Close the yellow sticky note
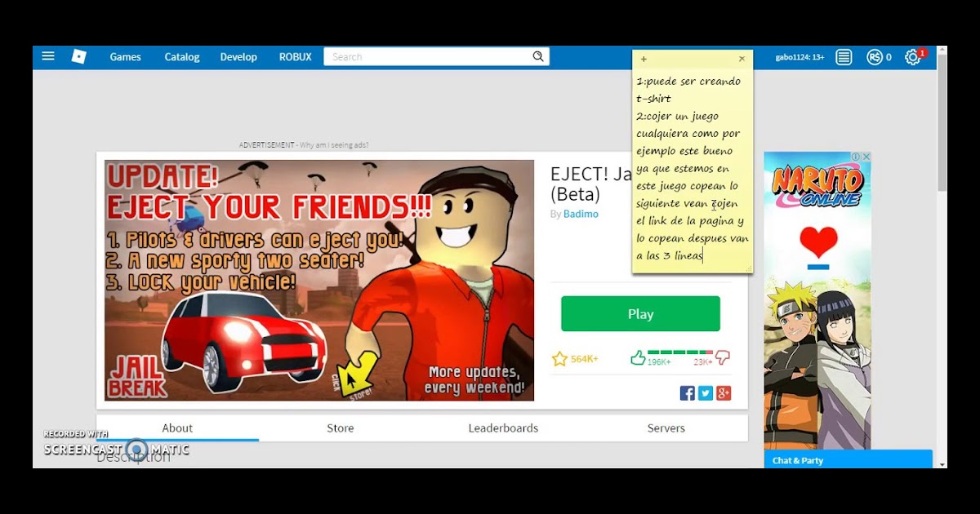 pyautogui.click(x=742, y=60)
